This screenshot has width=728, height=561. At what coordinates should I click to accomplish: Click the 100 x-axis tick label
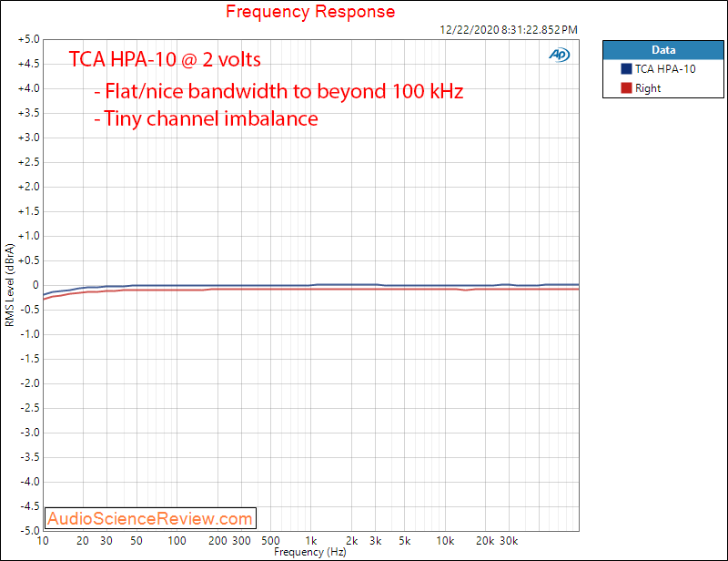[x=177, y=541]
